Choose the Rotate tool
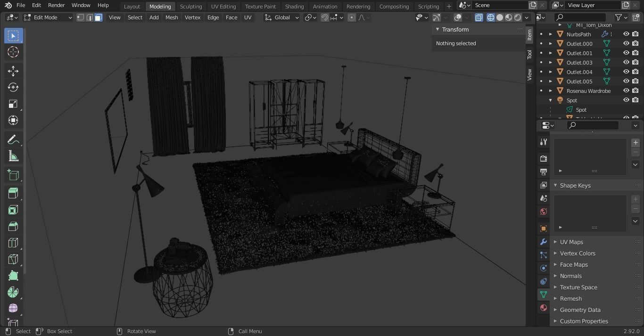The image size is (644, 336). tap(13, 88)
